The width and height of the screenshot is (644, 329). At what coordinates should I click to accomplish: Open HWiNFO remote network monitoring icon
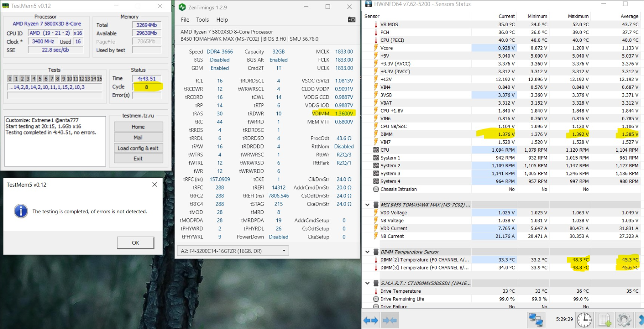click(x=536, y=320)
